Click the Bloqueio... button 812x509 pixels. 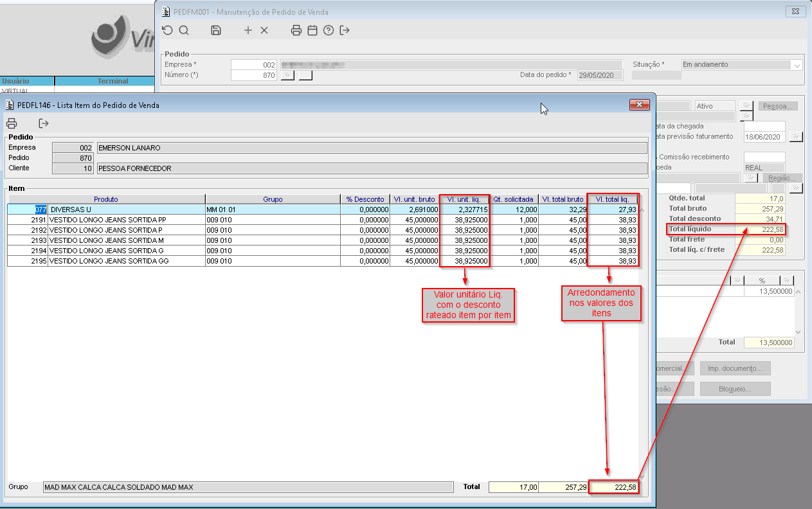point(735,389)
